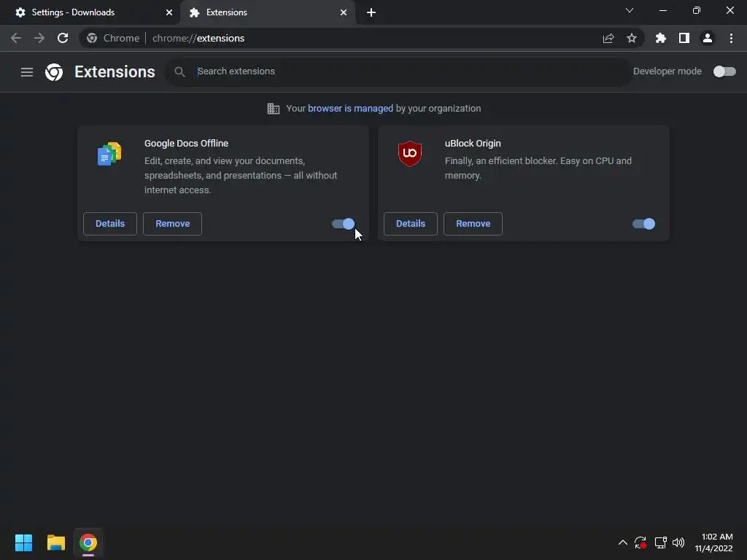Image resolution: width=747 pixels, height=560 pixels.
Task: Select the Extensions tab
Action: (267, 12)
